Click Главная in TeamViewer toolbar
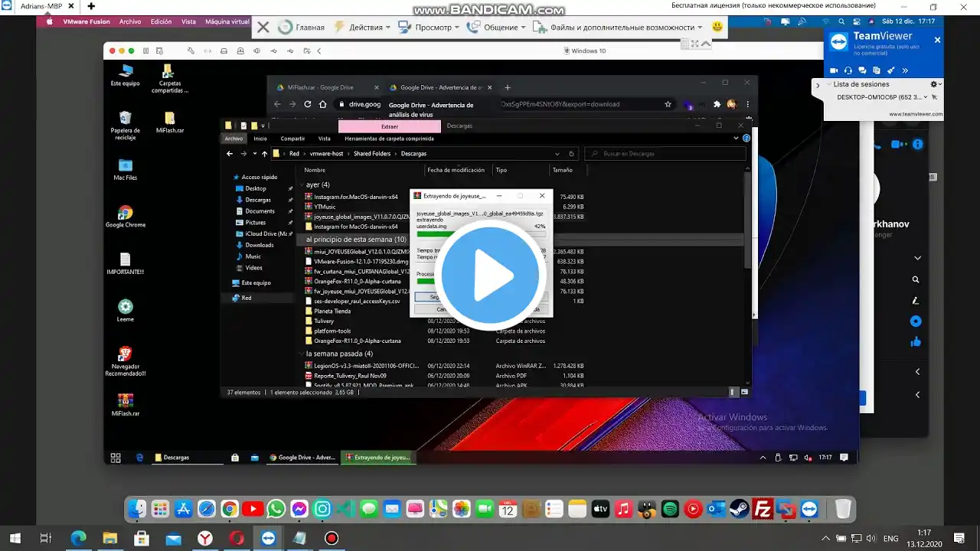 (x=302, y=28)
